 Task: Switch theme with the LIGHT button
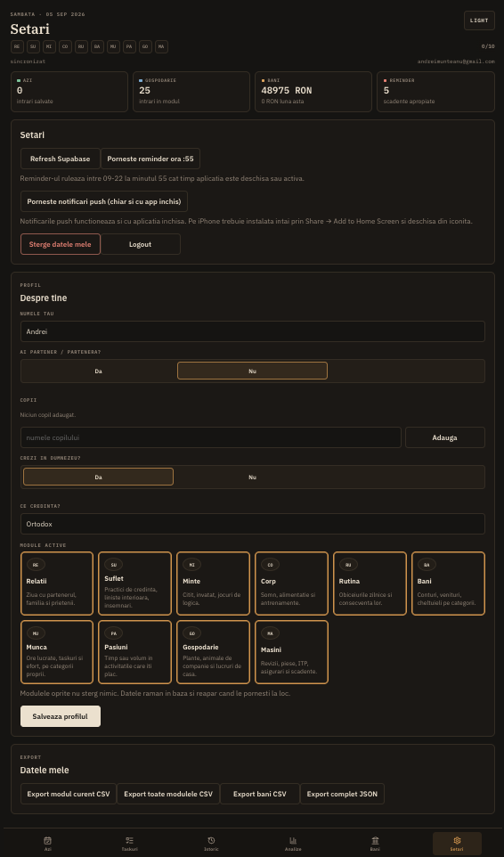coord(479,20)
